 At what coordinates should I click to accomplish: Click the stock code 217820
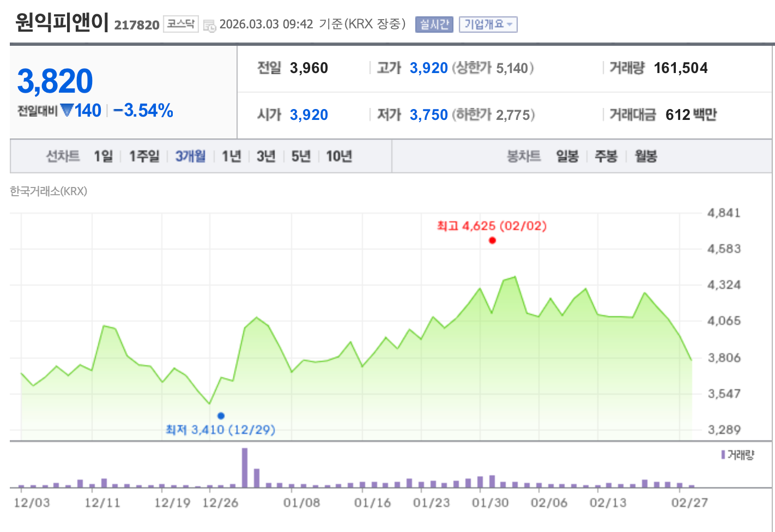click(x=137, y=25)
